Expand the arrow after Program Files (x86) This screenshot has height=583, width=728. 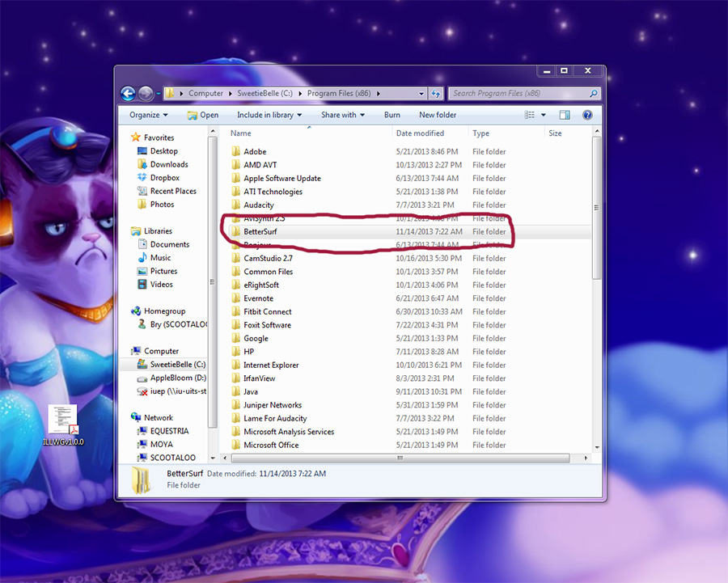point(379,93)
